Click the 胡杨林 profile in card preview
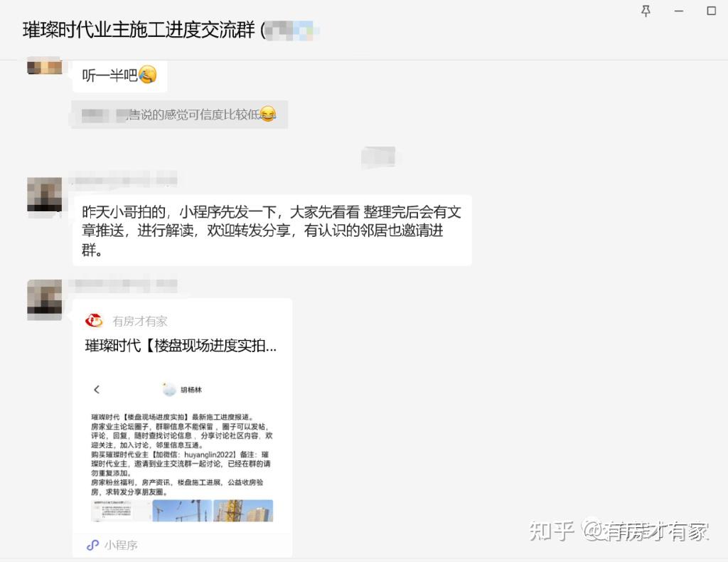Viewport: 728px width, 562px height. [182, 390]
